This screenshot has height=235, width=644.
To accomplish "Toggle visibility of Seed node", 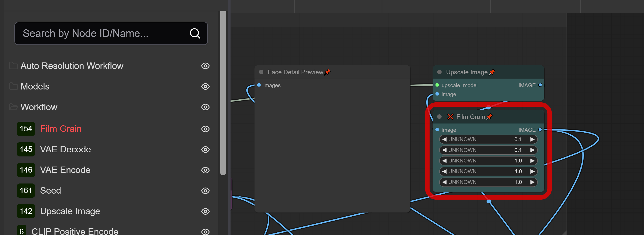I will (x=205, y=191).
